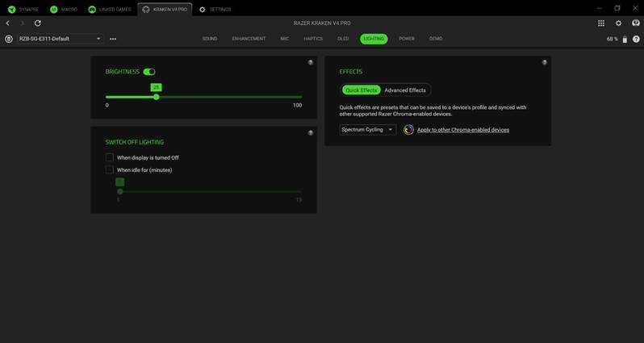
Task: Select the Kraken V4 Pro tab
Action: (165, 9)
